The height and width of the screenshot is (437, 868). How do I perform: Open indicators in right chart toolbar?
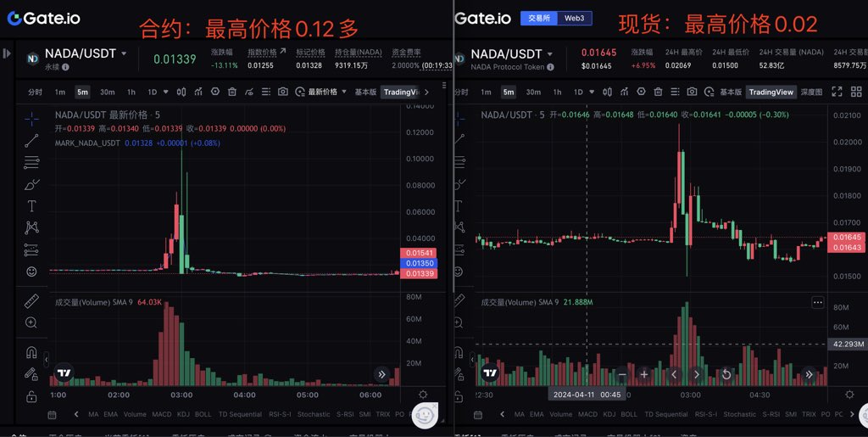pos(624,92)
